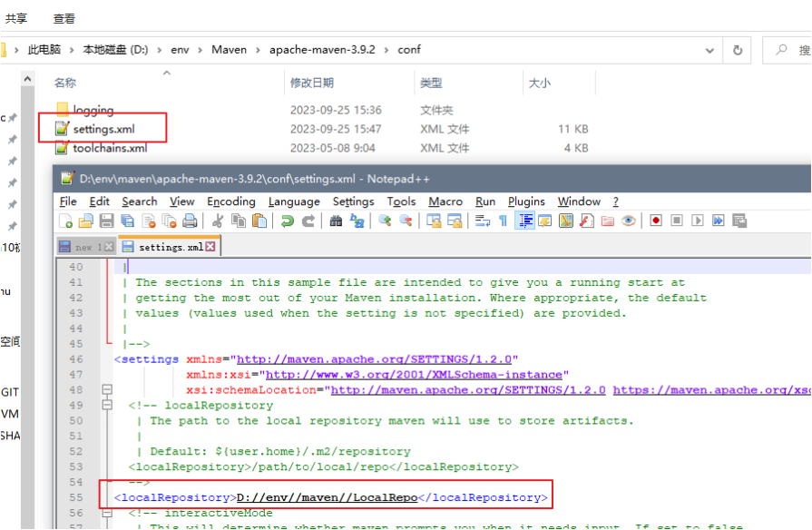Click the Save Recorded Macro icon

(x=739, y=221)
